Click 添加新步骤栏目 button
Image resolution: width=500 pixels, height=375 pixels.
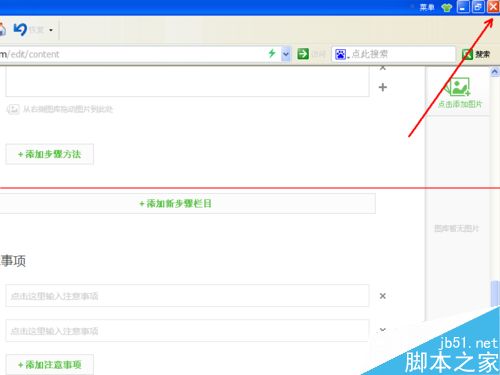188,203
